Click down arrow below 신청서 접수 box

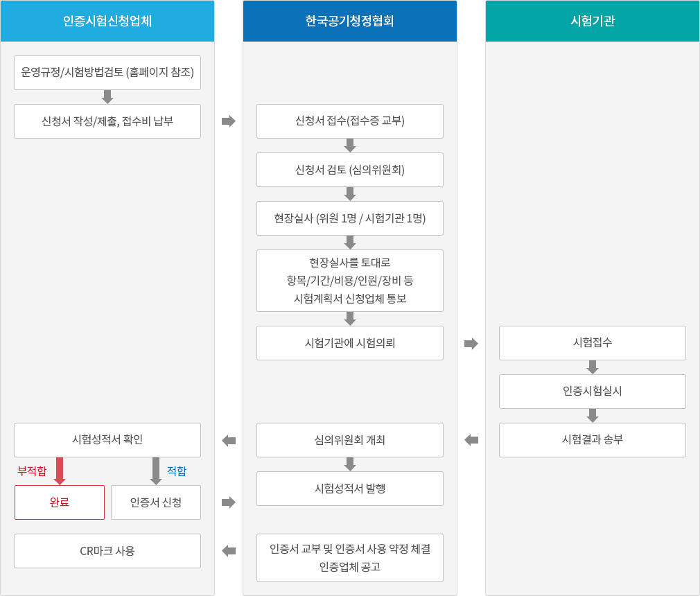350,146
